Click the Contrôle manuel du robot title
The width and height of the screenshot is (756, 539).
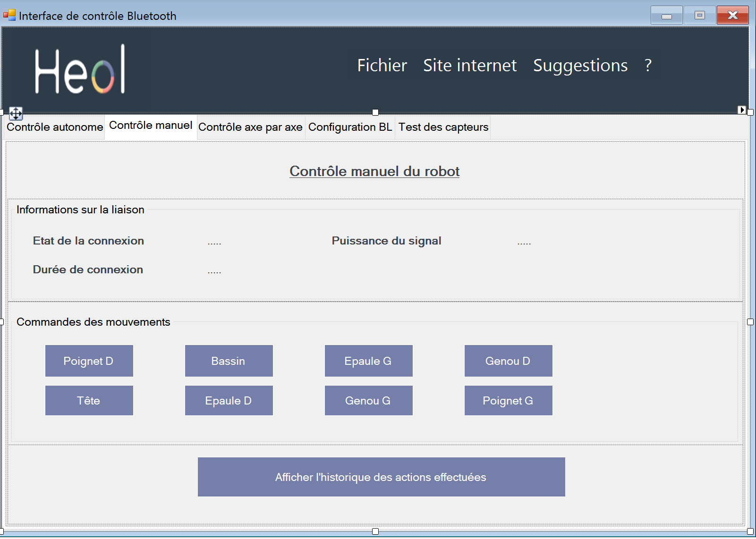(x=374, y=171)
